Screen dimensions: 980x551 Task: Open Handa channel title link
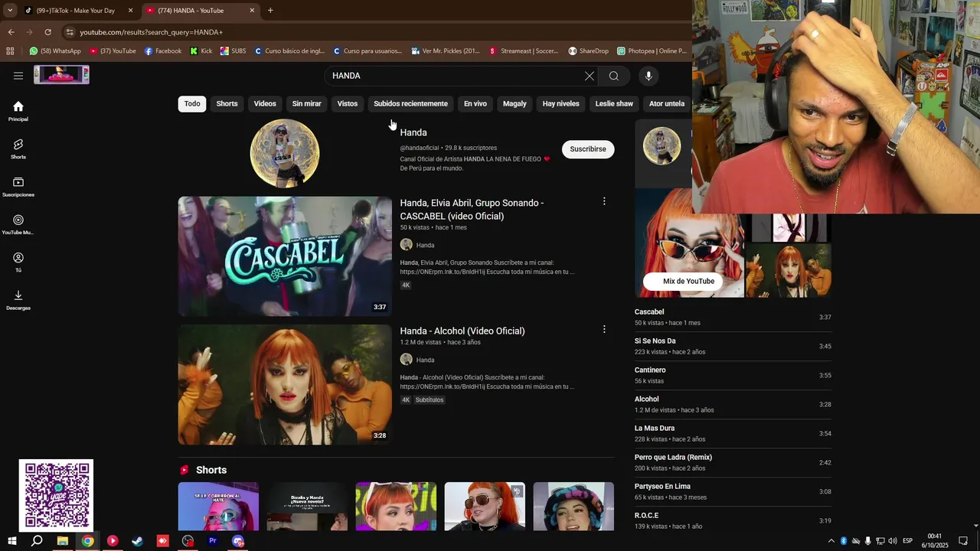click(413, 132)
